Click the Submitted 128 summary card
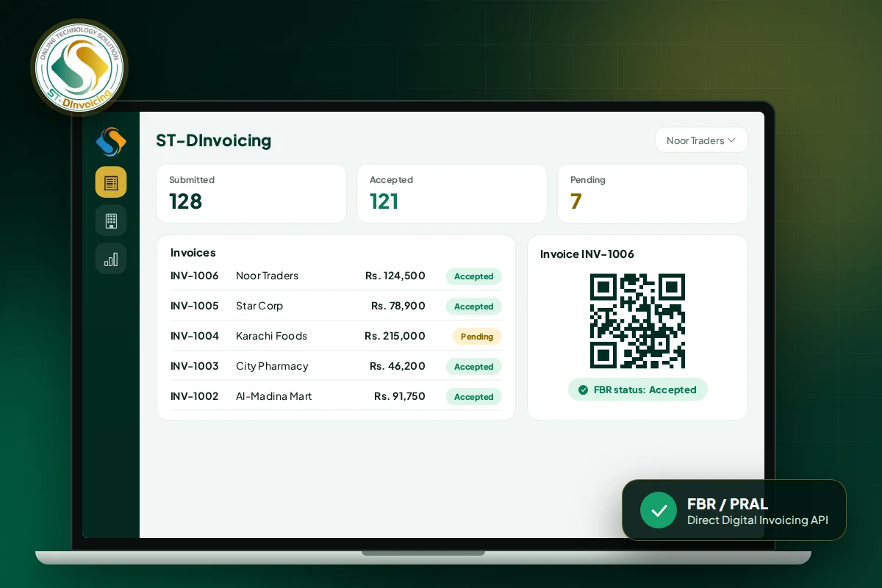 click(x=251, y=193)
